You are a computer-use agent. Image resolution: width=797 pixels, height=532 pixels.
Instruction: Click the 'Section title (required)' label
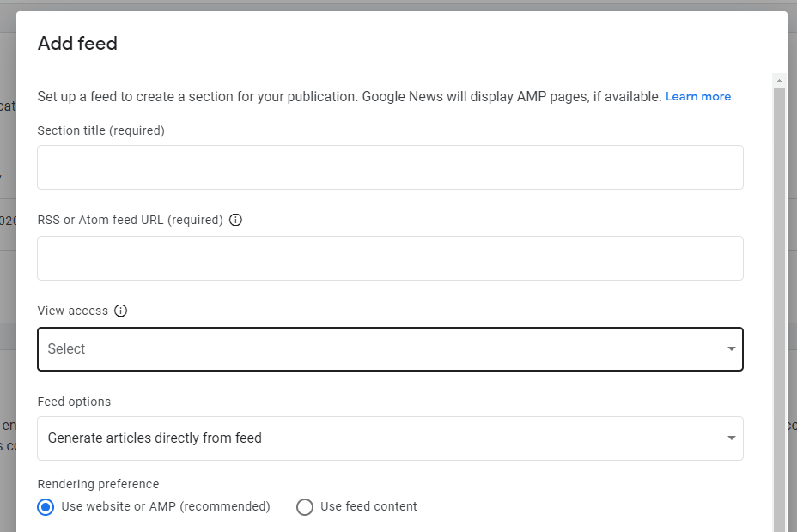click(x=101, y=130)
